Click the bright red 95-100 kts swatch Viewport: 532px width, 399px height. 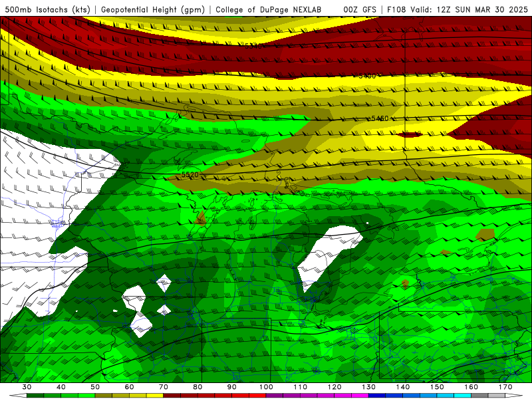tap(257, 396)
